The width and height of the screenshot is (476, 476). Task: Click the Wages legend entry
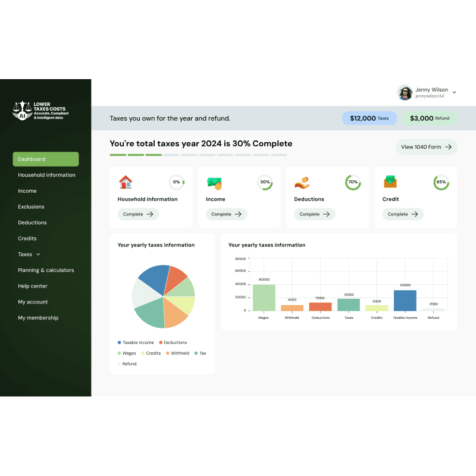click(x=127, y=353)
